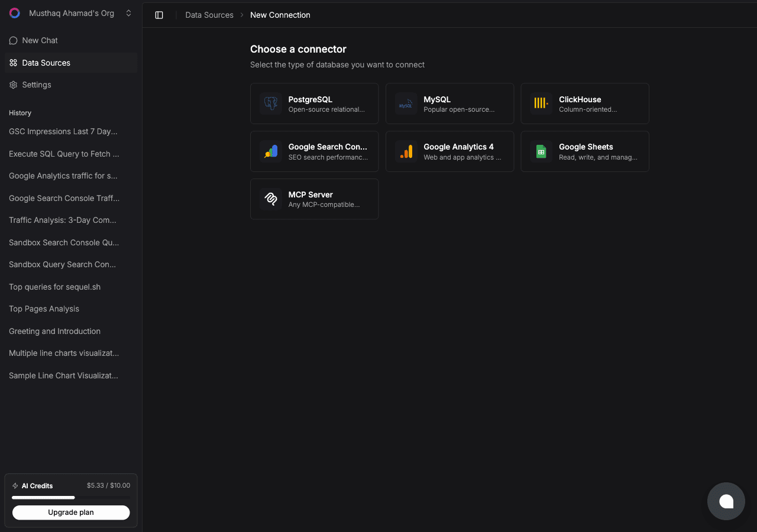This screenshot has height=532, width=757.
Task: Click the Settings gear icon
Action: tap(13, 85)
